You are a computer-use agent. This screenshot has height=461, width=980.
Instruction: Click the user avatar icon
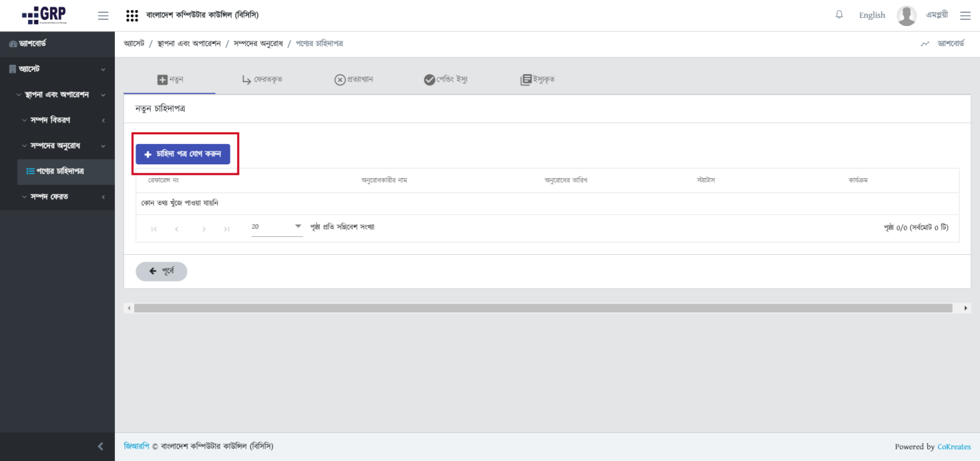906,15
